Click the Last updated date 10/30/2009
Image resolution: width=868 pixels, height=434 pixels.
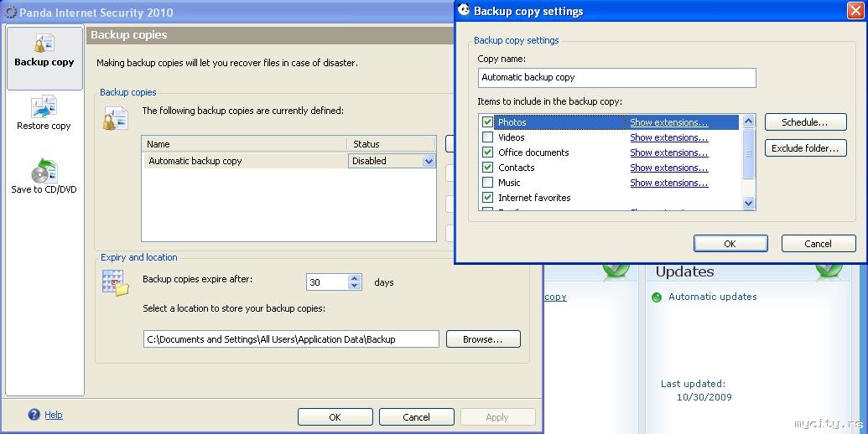coord(704,397)
